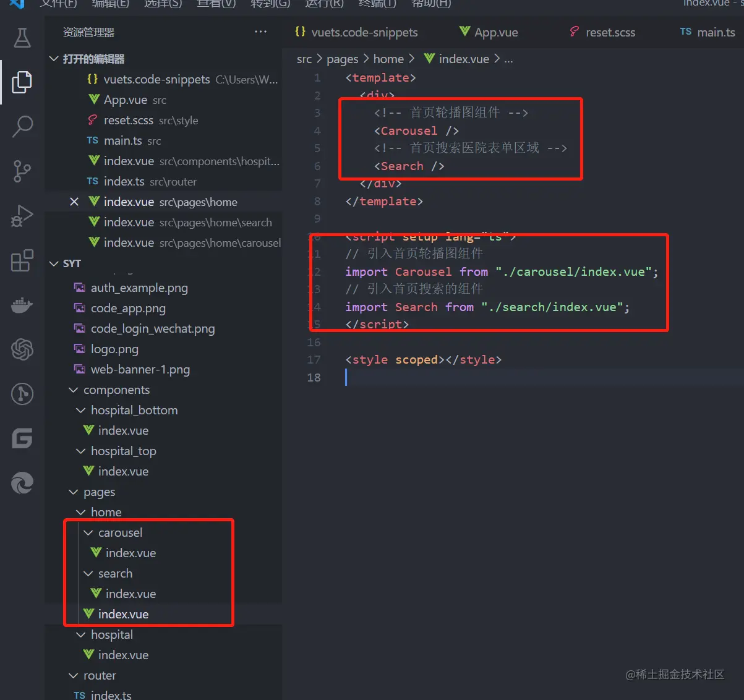Click home in the breadcrumb path

388,59
